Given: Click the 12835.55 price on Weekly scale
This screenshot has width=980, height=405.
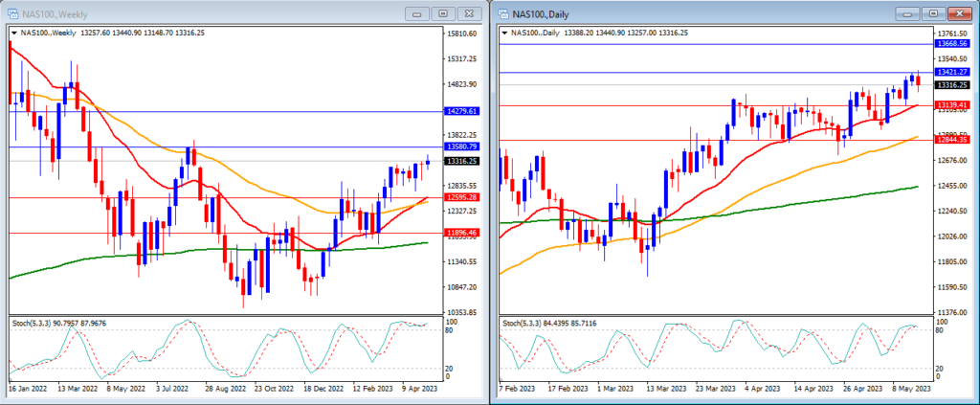Looking at the screenshot, I should 463,186.
